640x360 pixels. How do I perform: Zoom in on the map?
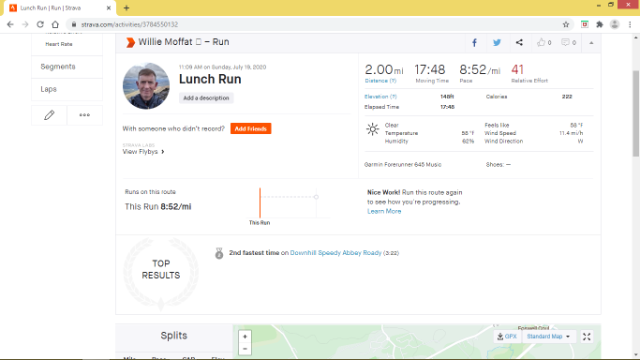click(x=245, y=337)
